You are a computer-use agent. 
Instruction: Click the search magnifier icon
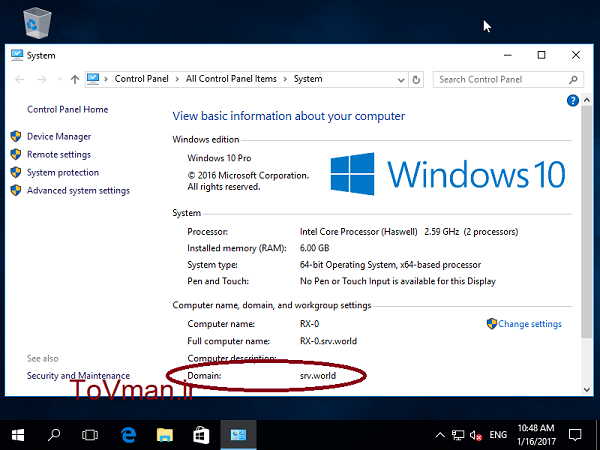(x=573, y=80)
